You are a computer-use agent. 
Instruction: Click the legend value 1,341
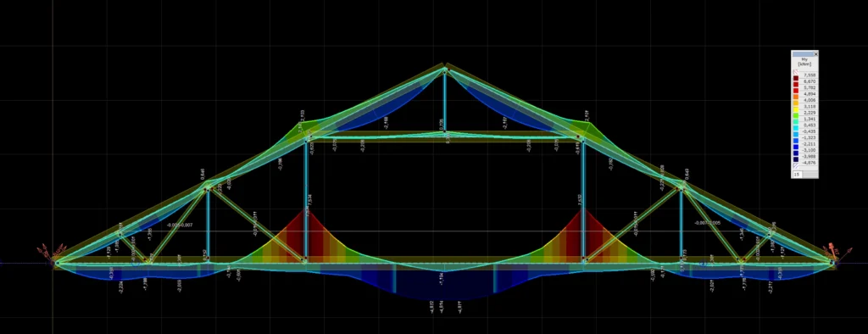point(810,119)
